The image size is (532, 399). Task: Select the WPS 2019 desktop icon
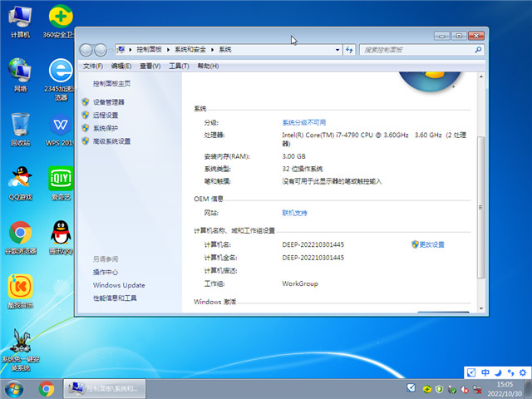pyautogui.click(x=61, y=127)
